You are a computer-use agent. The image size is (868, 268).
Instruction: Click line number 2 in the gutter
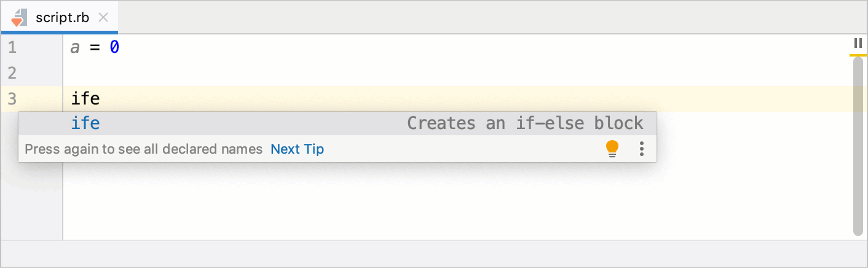(12, 73)
